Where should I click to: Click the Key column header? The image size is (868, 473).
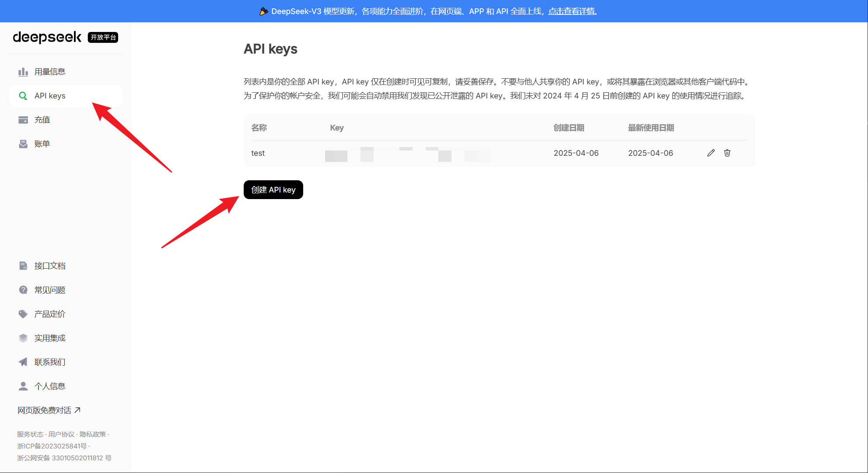click(x=337, y=128)
